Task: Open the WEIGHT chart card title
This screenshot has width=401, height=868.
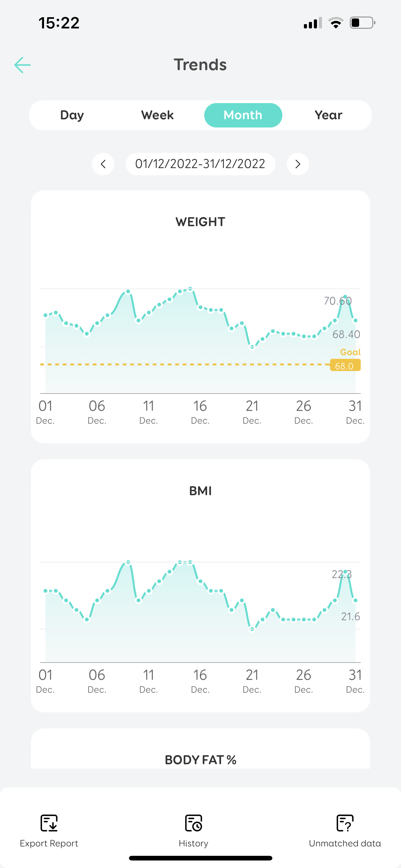Action: 200,222
